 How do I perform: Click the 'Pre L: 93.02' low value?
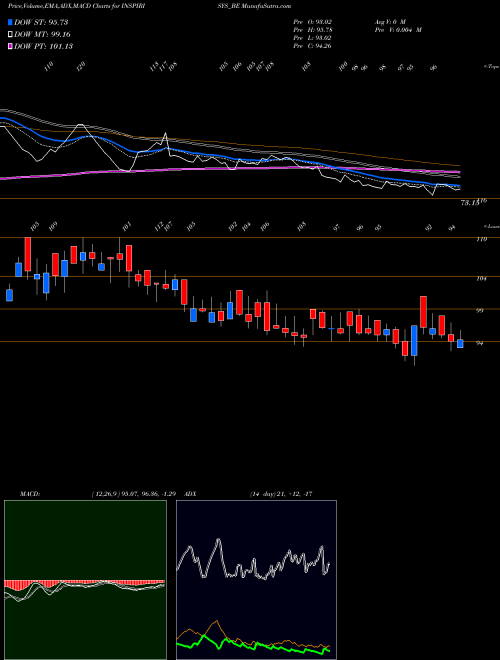(x=313, y=38)
